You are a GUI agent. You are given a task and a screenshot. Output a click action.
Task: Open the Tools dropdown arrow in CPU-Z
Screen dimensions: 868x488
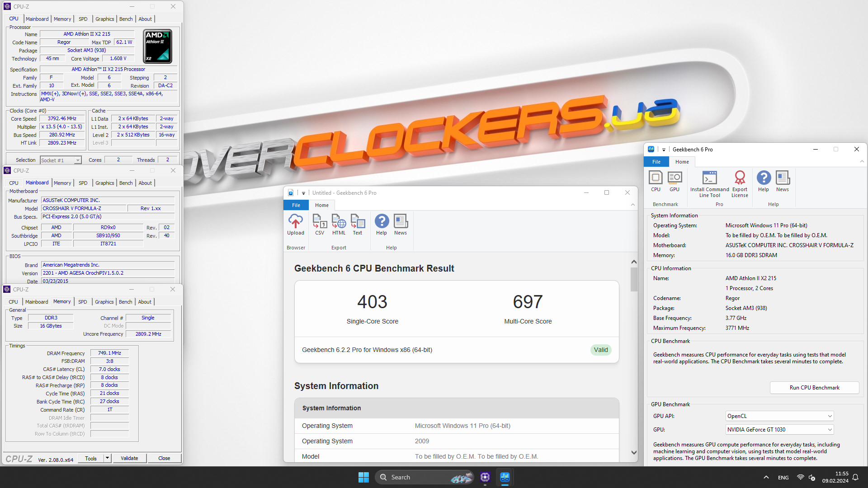[x=107, y=458]
